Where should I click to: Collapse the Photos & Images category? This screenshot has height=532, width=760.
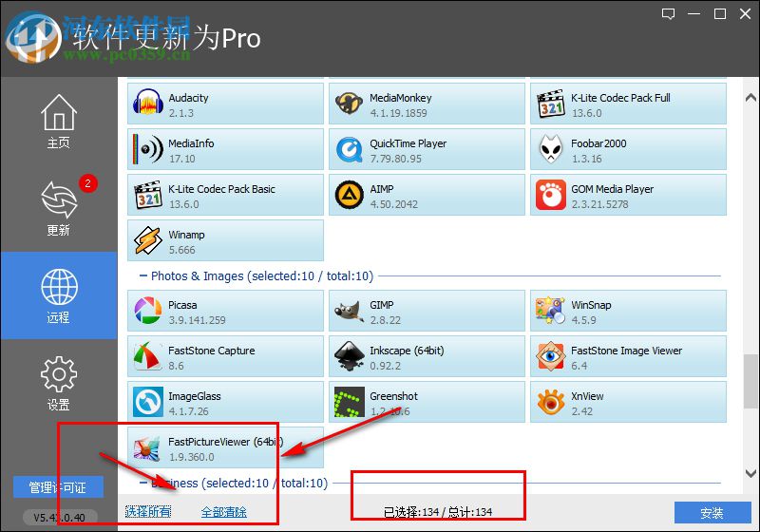[x=143, y=275]
